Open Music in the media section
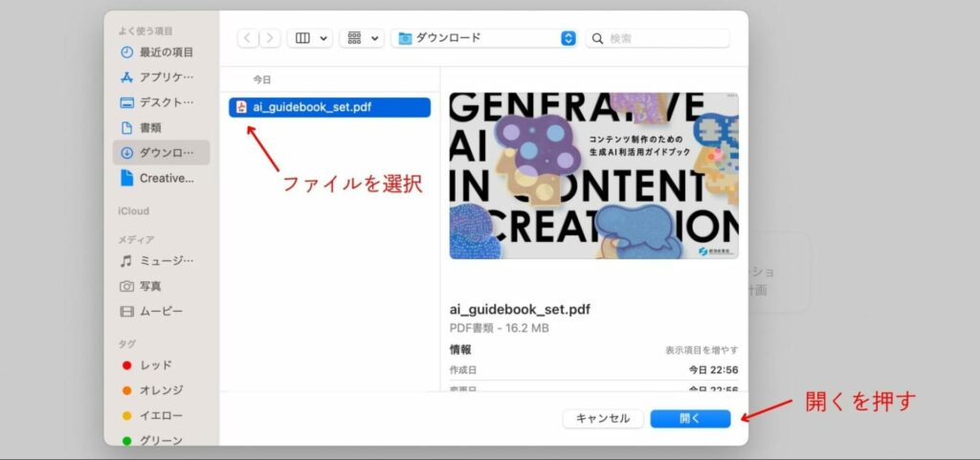The image size is (980, 460). [x=161, y=261]
